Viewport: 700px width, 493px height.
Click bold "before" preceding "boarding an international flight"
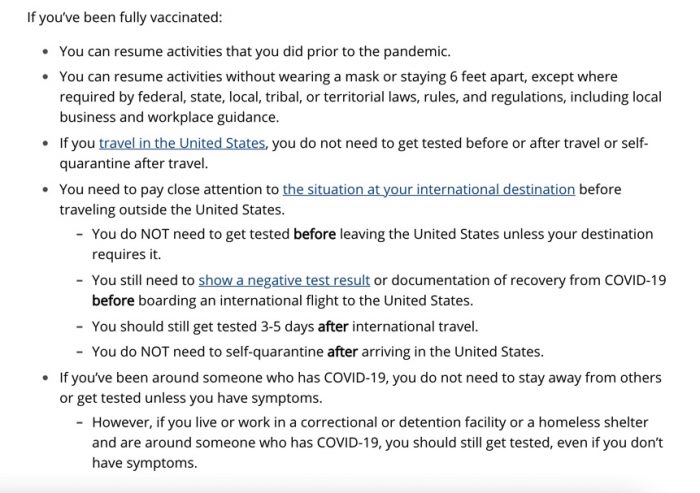tap(112, 299)
